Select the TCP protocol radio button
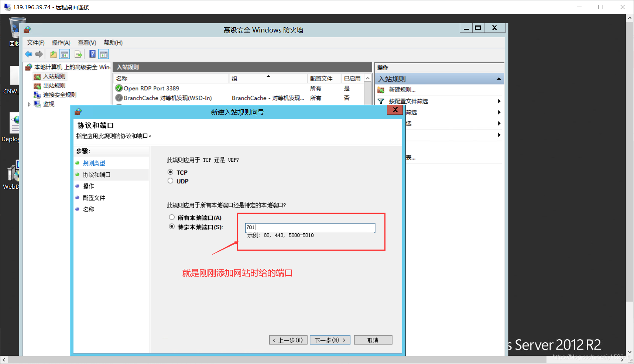 click(x=170, y=172)
